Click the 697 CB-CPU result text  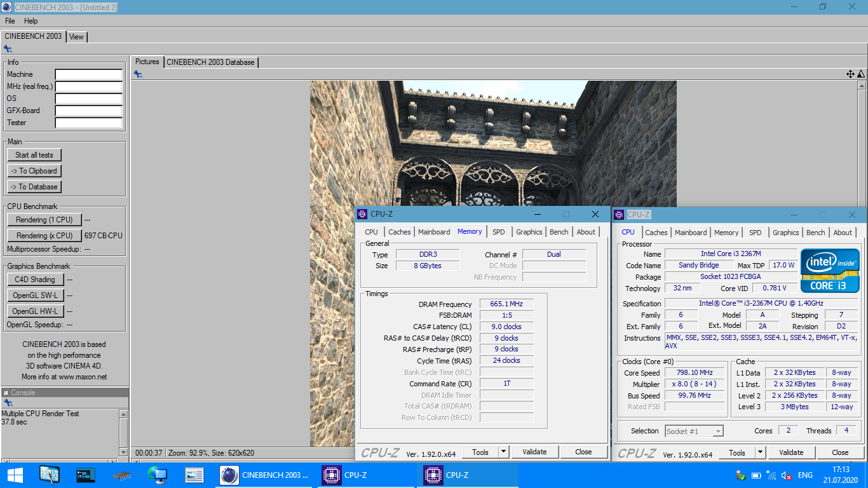click(x=104, y=236)
